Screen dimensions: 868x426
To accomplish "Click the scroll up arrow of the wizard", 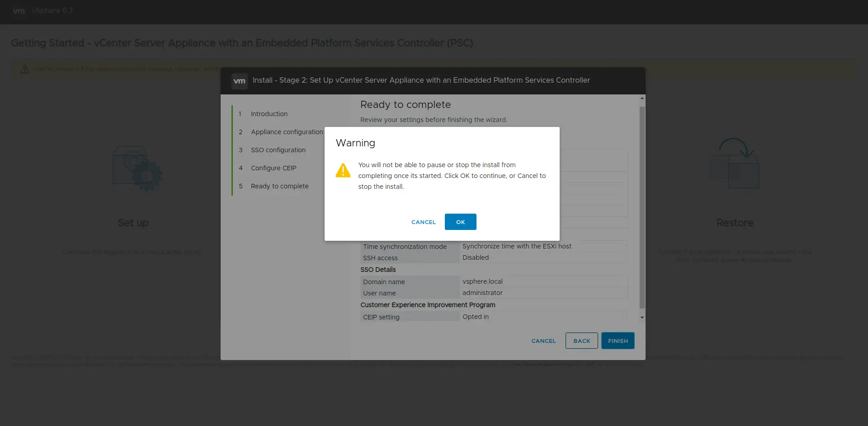I will tap(642, 98).
